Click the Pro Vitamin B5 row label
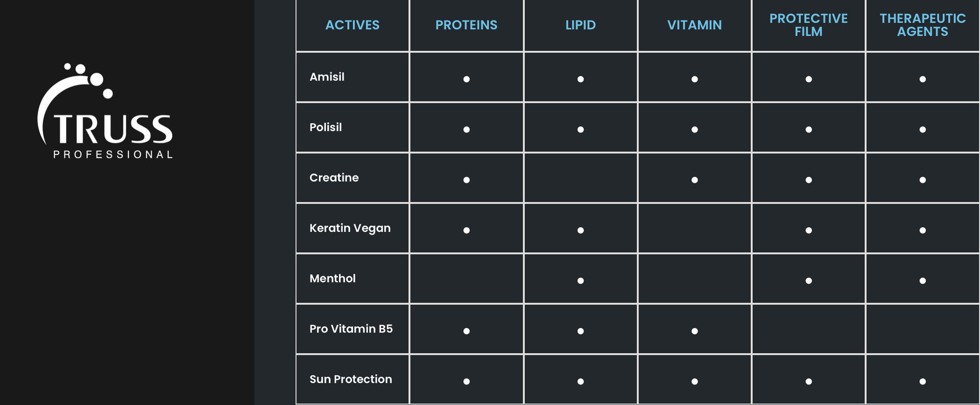This screenshot has width=980, height=405. click(x=351, y=329)
